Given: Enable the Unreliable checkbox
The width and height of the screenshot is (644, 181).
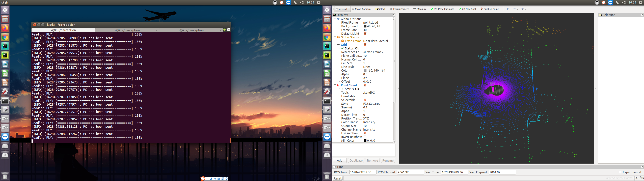Looking at the screenshot, I should tap(365, 96).
